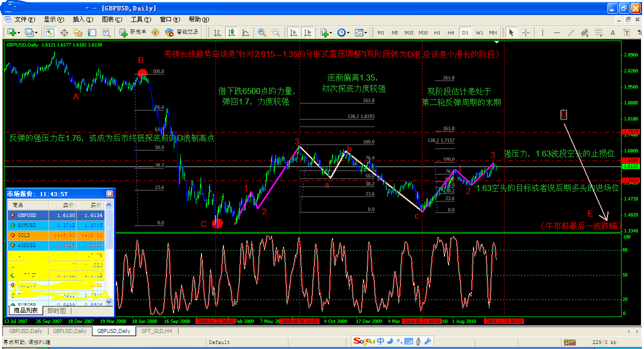
Task: Switch to the SPT_GLD,H4 chart tab
Action: click(x=157, y=331)
